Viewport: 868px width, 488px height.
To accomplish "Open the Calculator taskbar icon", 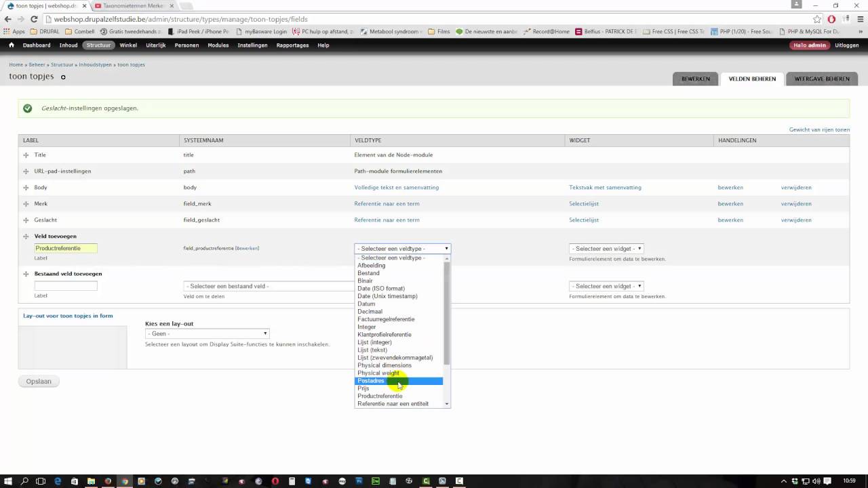I will point(292,481).
